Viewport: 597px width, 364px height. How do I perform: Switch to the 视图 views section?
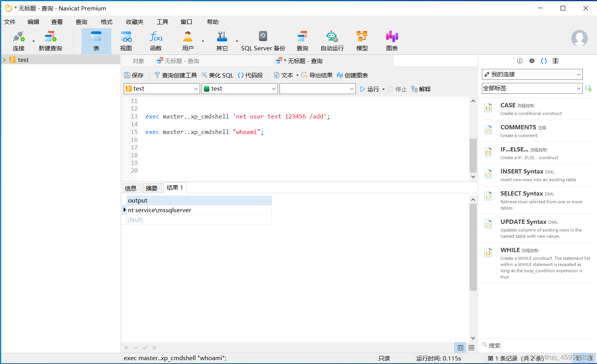[x=126, y=40]
